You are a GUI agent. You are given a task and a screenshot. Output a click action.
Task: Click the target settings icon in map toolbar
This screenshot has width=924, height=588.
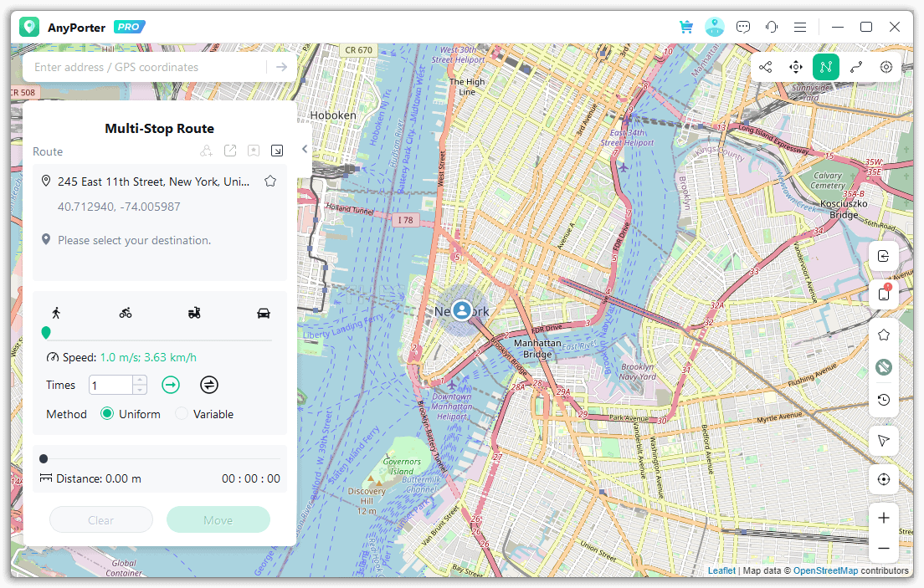886,67
